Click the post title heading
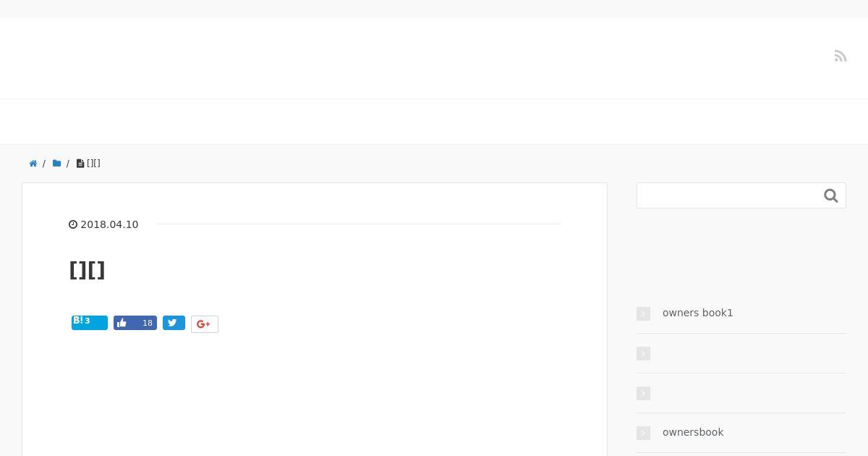The height and width of the screenshot is (456, 868). click(x=87, y=270)
